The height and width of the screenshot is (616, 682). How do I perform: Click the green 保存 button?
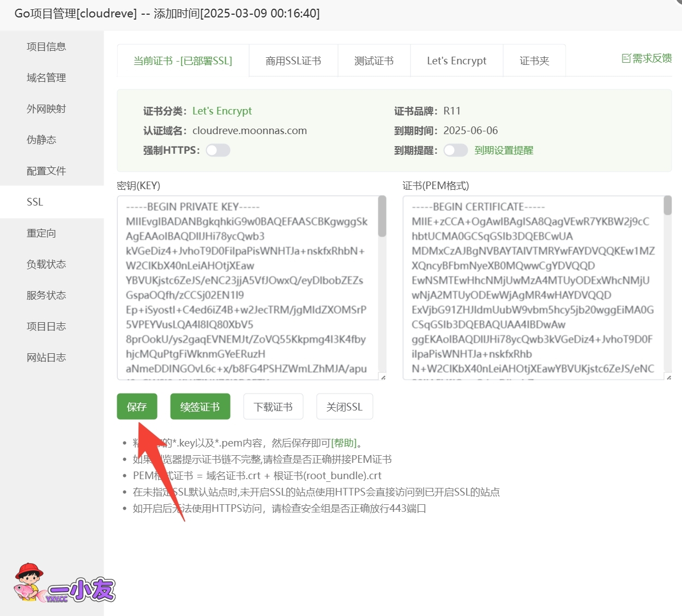click(x=137, y=407)
